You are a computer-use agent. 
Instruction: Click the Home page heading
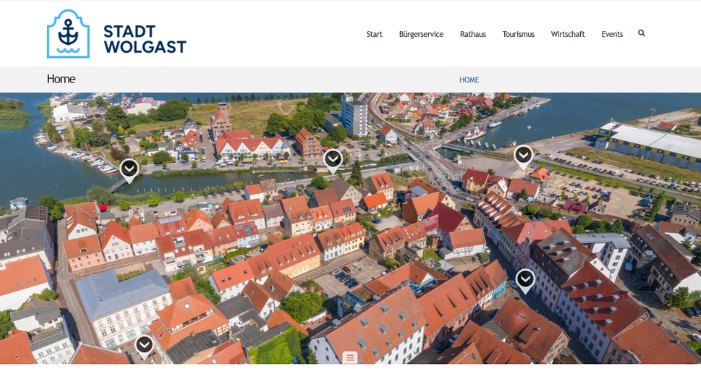(x=61, y=79)
